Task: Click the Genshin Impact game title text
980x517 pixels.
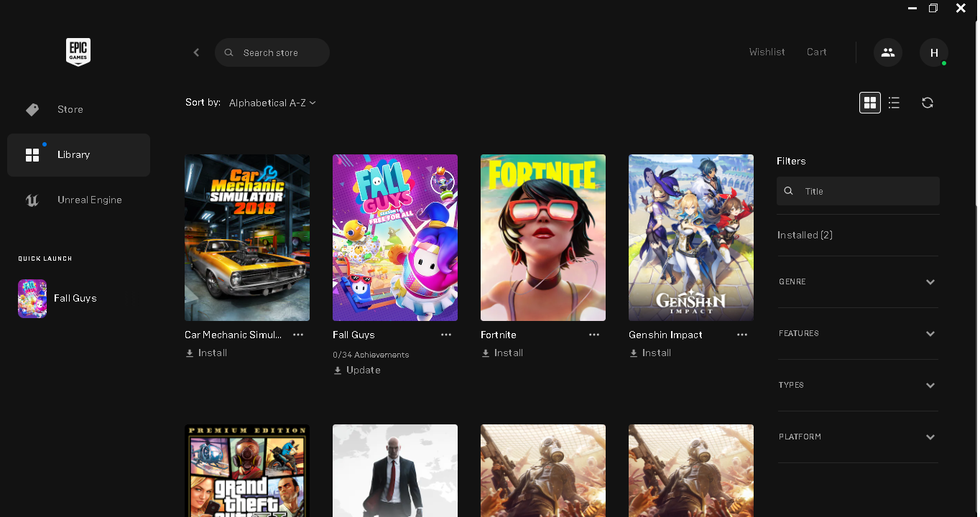Action: (x=665, y=335)
